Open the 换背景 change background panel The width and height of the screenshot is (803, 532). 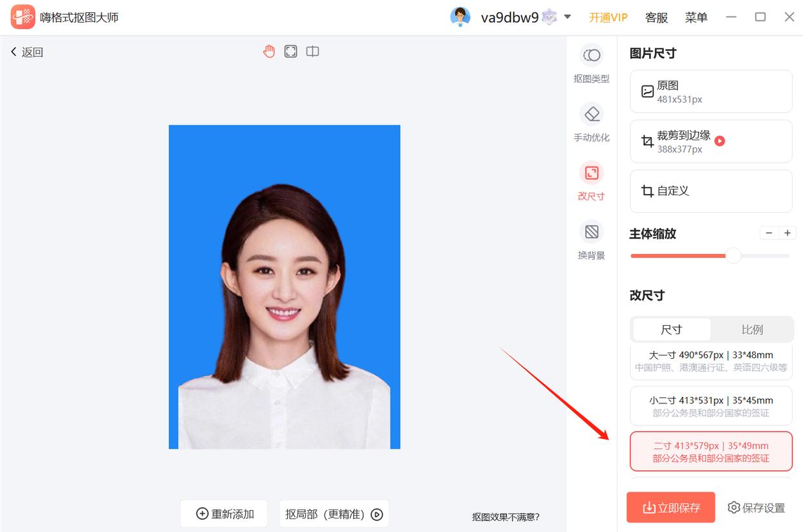tap(591, 239)
